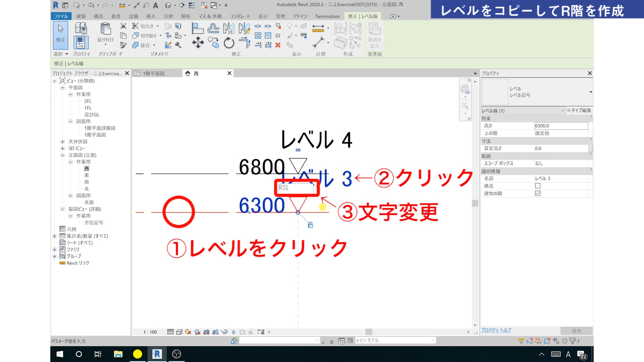Click the Trim/Extend to Corner tool
Screen dimensions: 644x362
[x=245, y=43]
